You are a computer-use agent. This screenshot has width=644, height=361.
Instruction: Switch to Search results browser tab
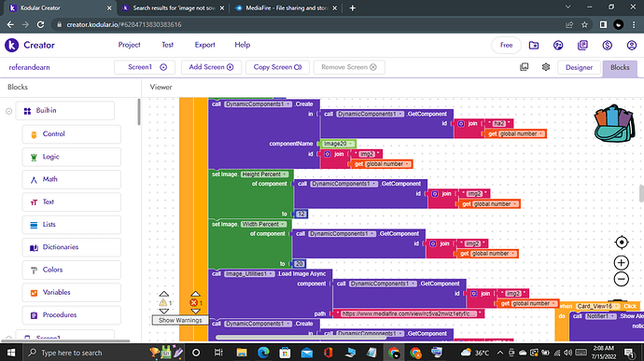click(x=174, y=7)
